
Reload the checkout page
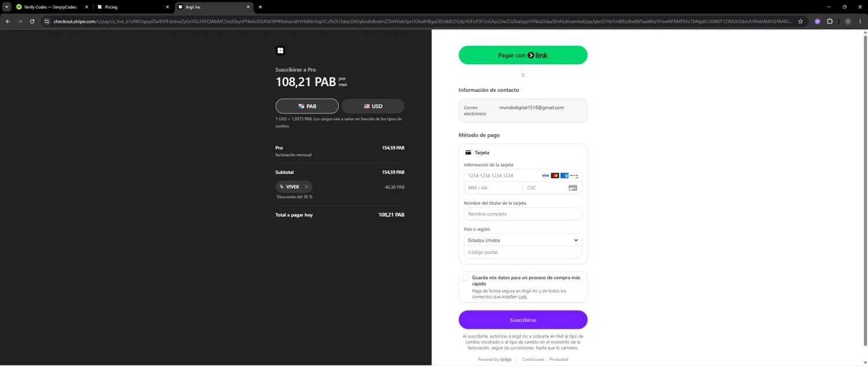coord(32,21)
